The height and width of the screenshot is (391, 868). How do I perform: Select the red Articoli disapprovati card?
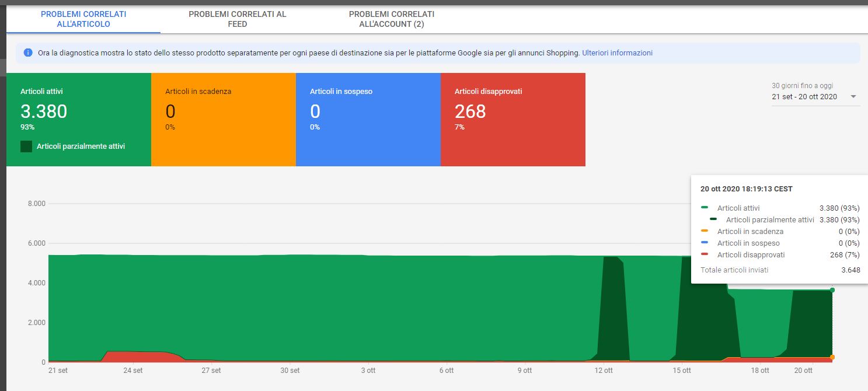coord(513,120)
